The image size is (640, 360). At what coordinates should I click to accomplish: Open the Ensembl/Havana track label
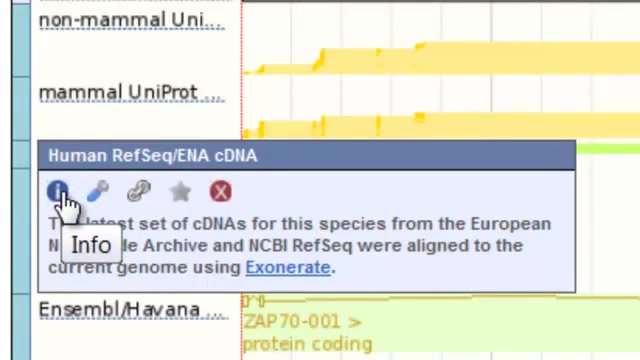(133, 310)
